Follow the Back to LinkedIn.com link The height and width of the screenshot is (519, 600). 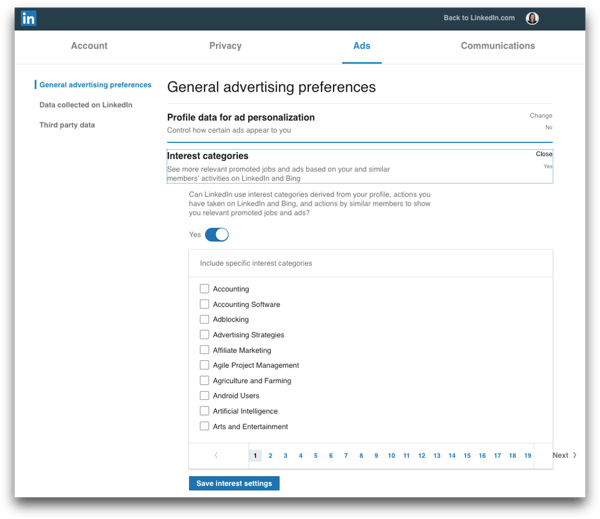coord(478,18)
